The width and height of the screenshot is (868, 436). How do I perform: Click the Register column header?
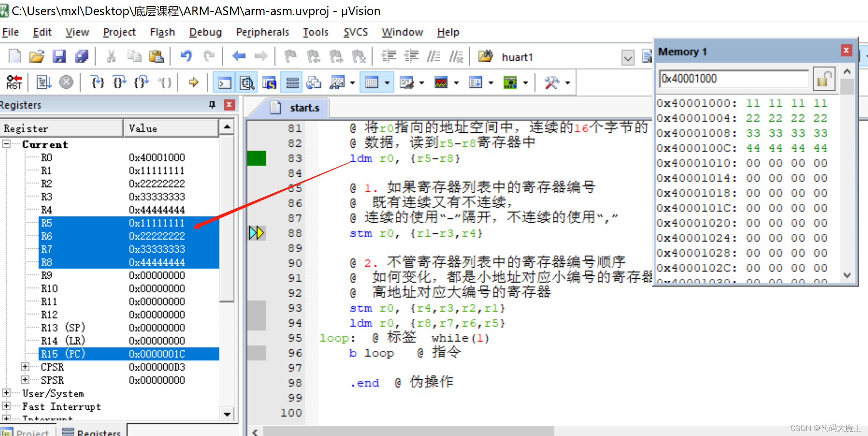point(62,128)
